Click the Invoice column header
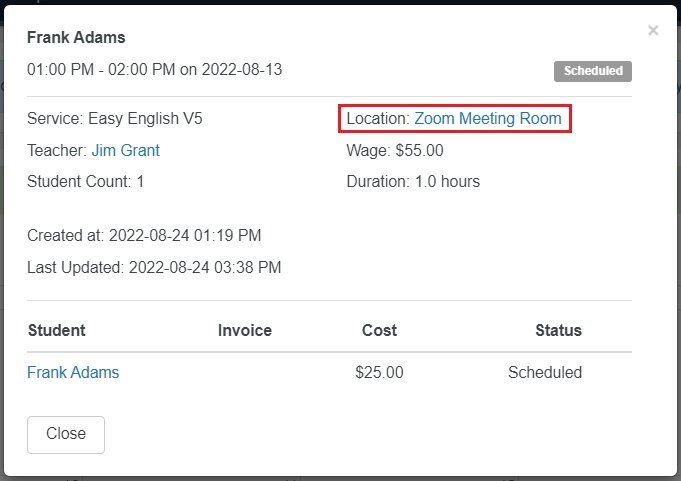 click(245, 330)
